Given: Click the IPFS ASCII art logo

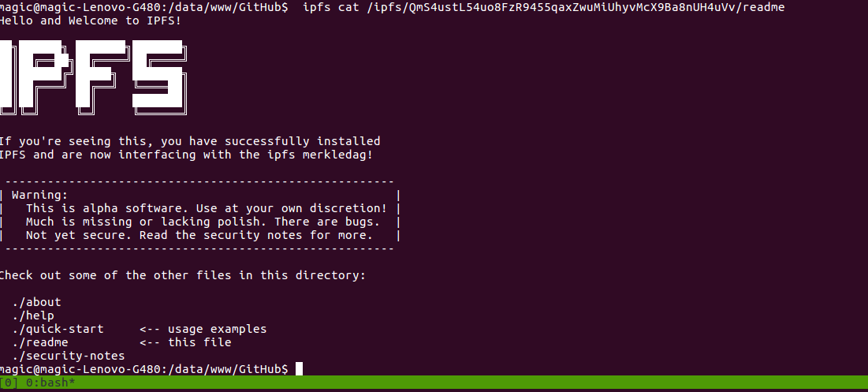Looking at the screenshot, I should coord(93,78).
